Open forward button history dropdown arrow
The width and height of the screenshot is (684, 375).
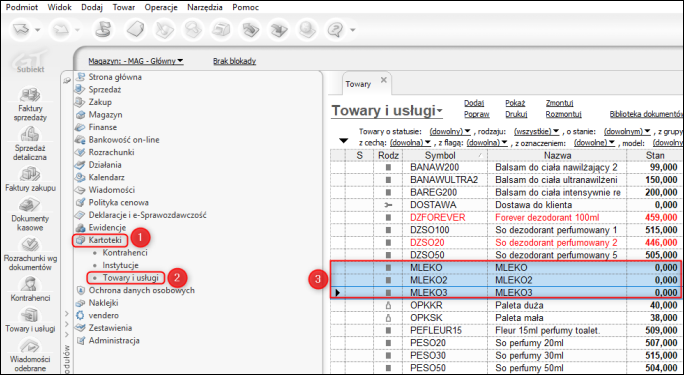[x=77, y=30]
